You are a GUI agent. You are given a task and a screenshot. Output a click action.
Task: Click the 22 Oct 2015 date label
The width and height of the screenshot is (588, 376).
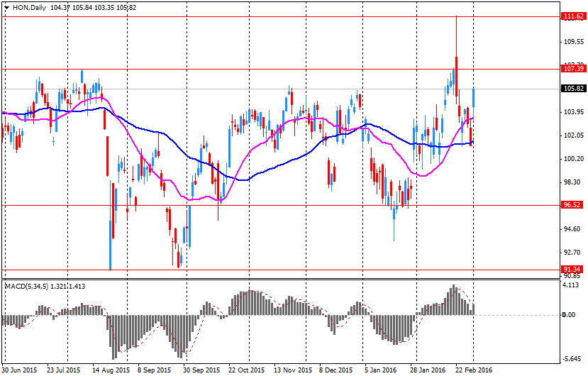tap(246, 370)
